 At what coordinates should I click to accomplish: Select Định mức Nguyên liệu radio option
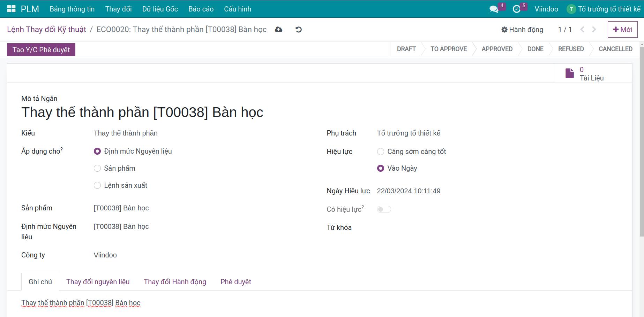point(97,151)
